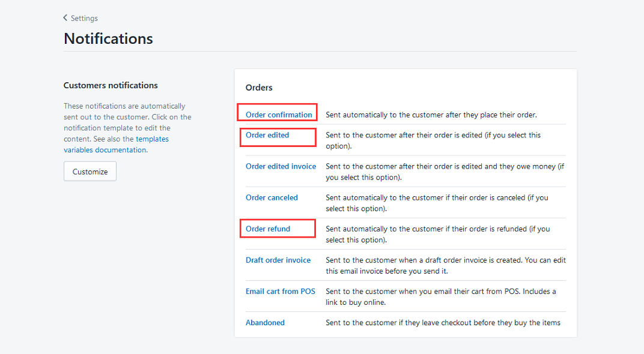Image resolution: width=644 pixels, height=354 pixels.
Task: Open the Order refund template
Action: coord(268,229)
